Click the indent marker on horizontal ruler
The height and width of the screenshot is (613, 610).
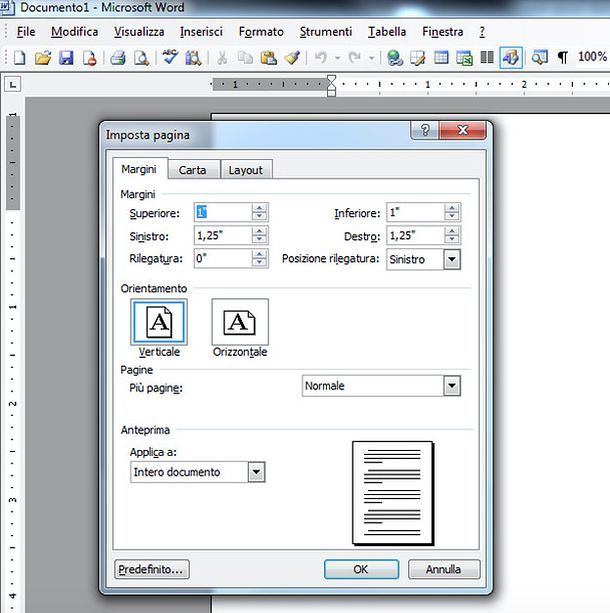[x=331, y=86]
